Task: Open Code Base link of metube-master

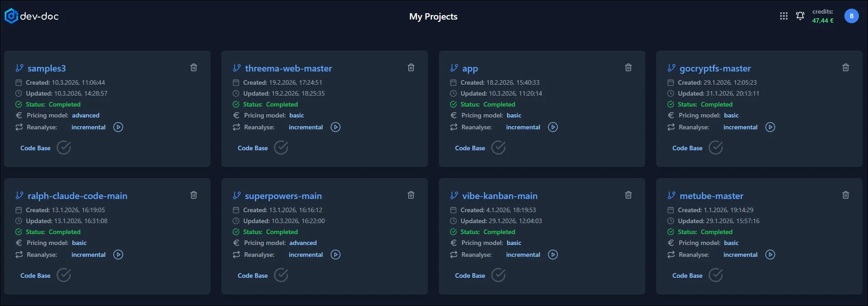Action: pos(687,275)
